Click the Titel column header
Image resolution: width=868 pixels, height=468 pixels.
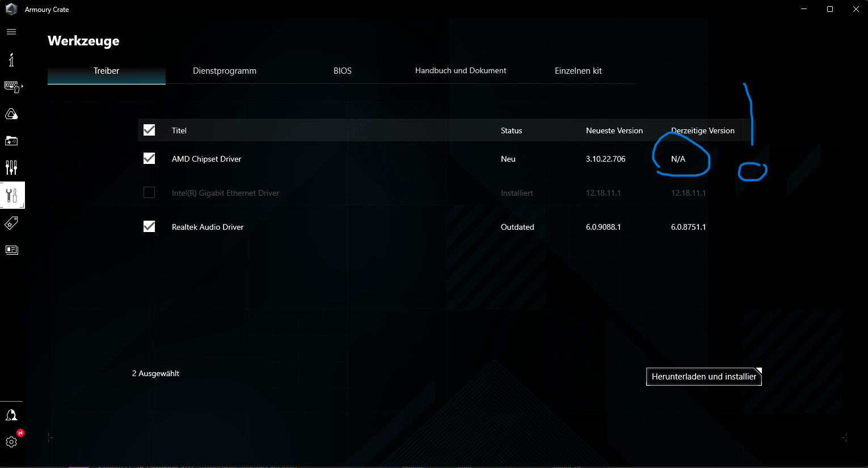pyautogui.click(x=179, y=130)
